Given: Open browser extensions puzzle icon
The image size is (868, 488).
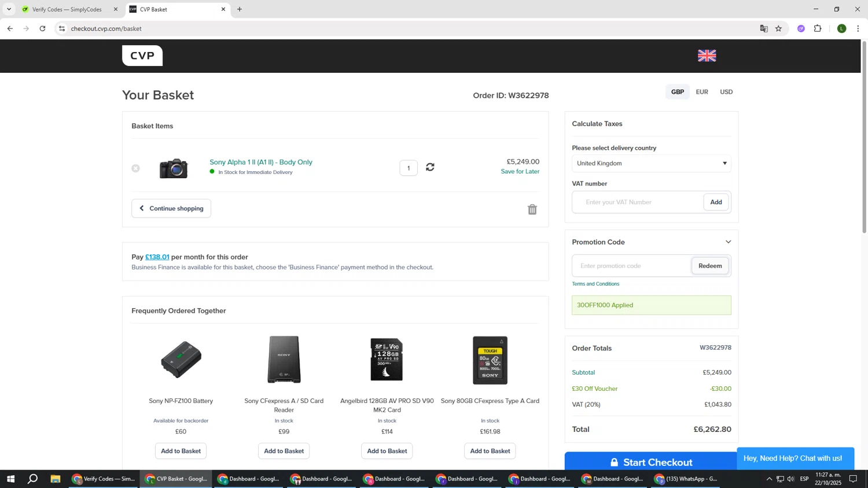Looking at the screenshot, I should 818,28.
